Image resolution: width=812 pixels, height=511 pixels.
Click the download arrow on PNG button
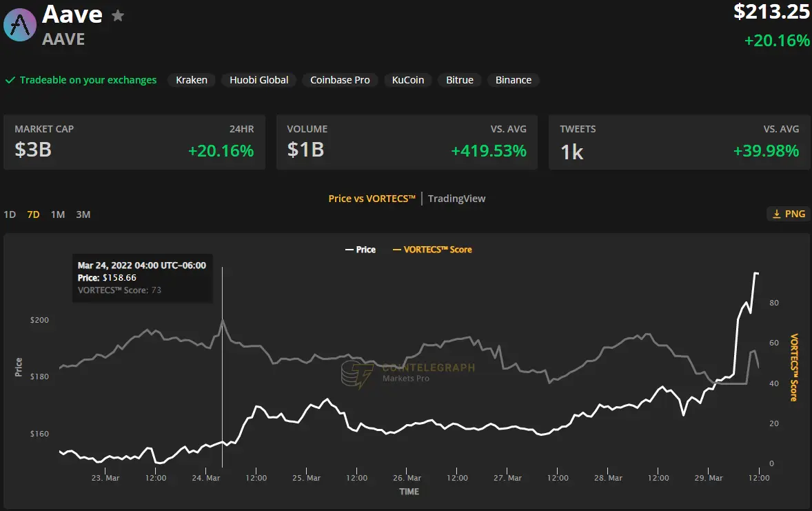pos(776,214)
